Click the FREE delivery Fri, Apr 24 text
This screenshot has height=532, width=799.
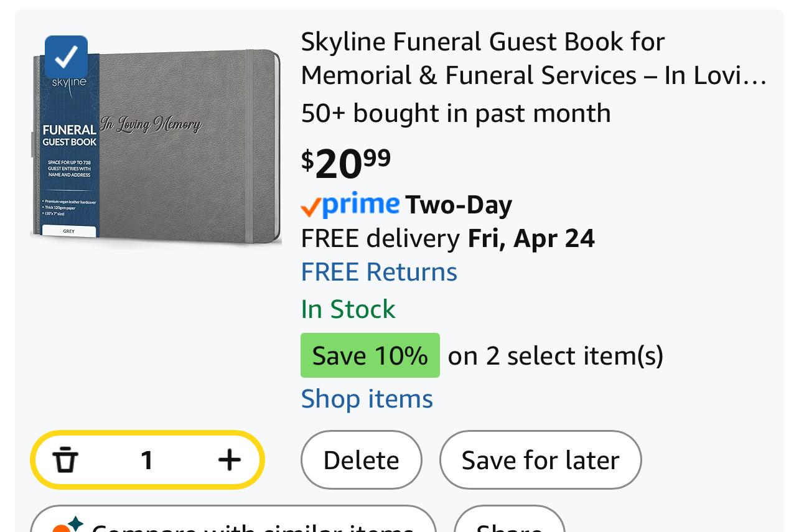(x=447, y=238)
